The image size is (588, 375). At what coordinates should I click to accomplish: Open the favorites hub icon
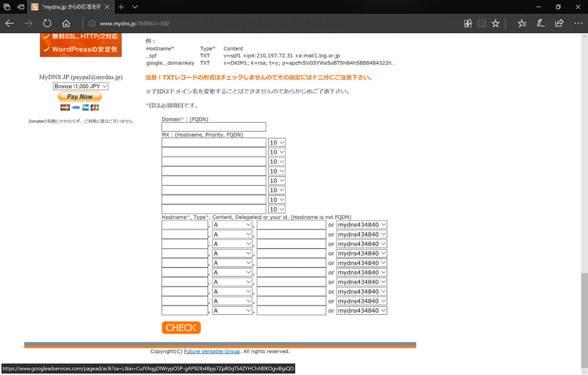point(522,24)
